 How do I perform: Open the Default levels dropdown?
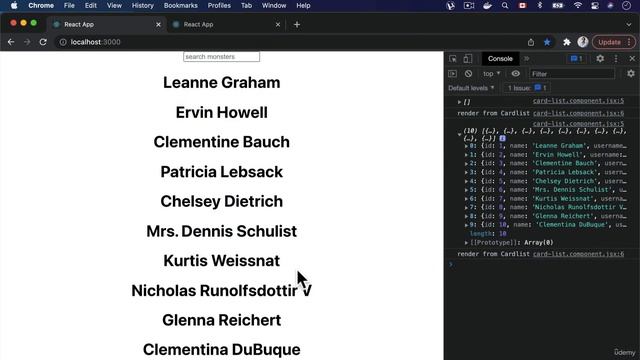click(471, 88)
